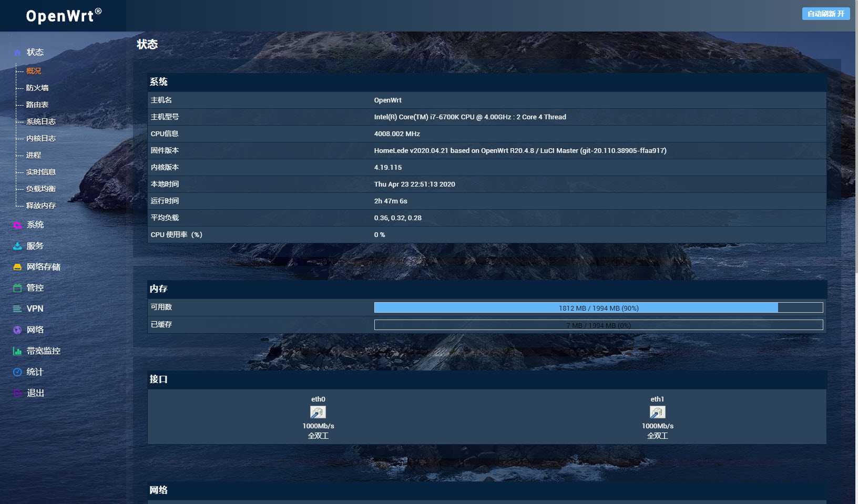Viewport: 858px width, 504px height.
Task: Click the OpenWrt logo title
Action: click(x=64, y=15)
